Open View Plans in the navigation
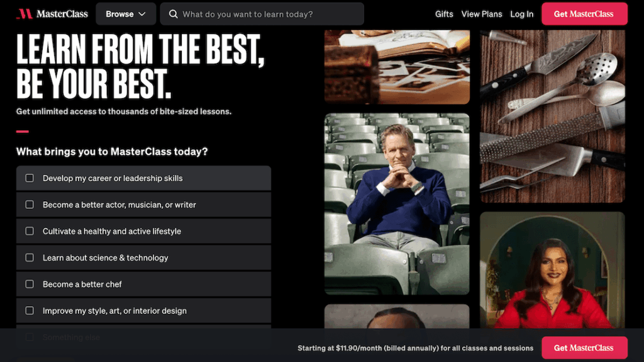 [x=482, y=14]
